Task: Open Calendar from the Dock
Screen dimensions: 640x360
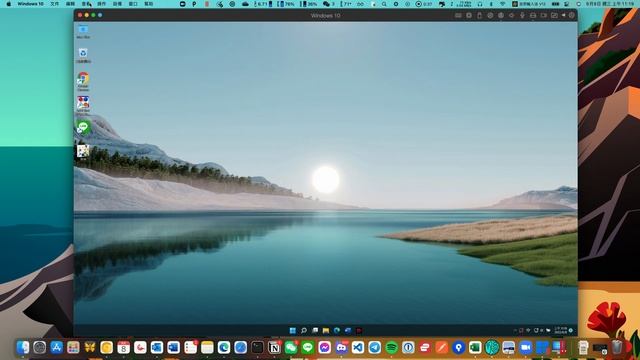Action: click(x=123, y=347)
